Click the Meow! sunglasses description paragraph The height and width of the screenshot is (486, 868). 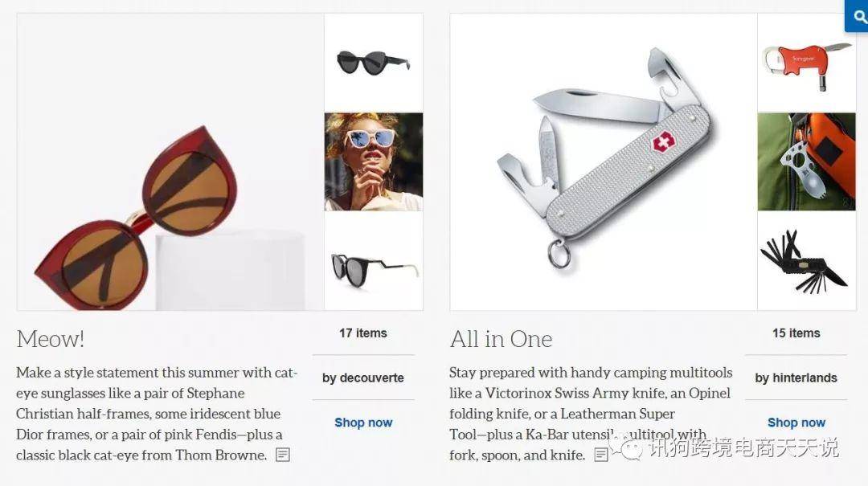pos(158,414)
